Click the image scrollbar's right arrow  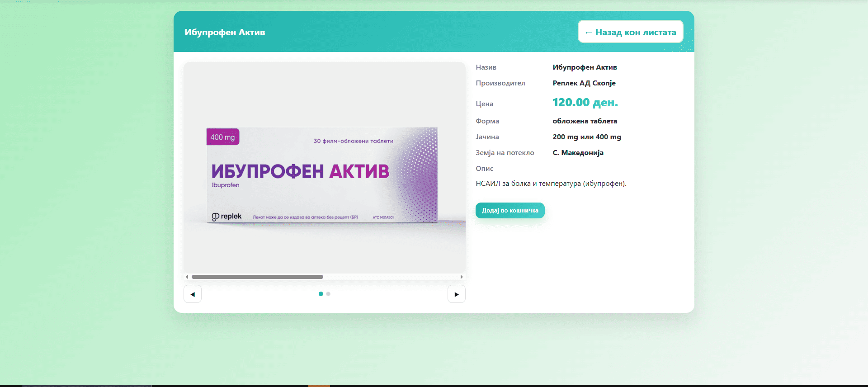coord(461,277)
